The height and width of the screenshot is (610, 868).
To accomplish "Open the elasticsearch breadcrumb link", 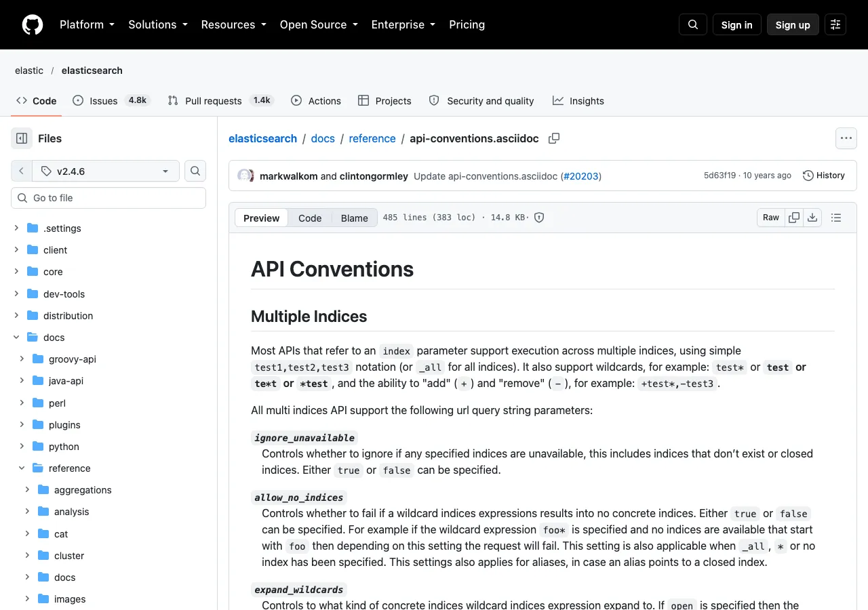I will 262,138.
